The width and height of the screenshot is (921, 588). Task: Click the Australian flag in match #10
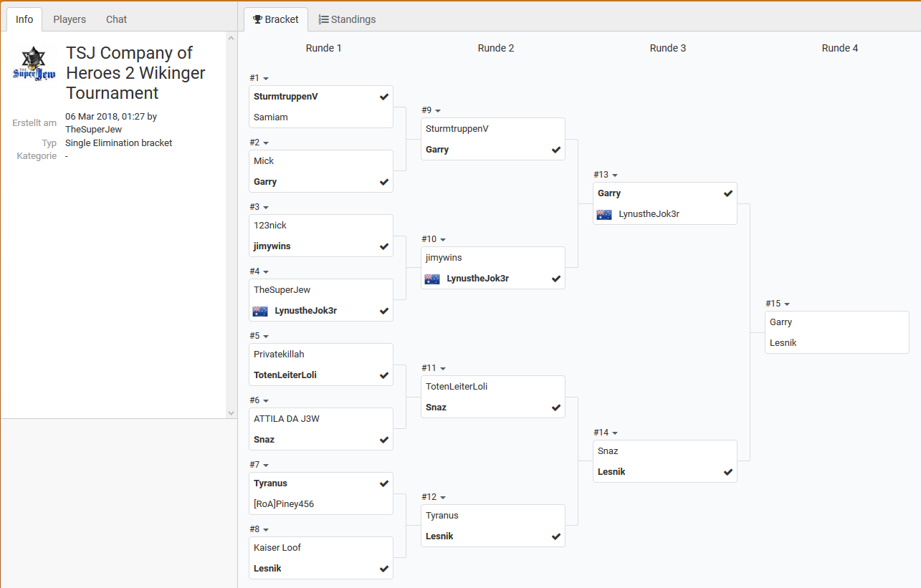(x=432, y=279)
